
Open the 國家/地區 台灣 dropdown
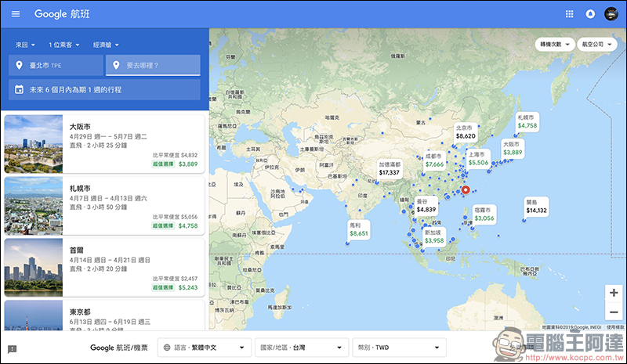point(302,348)
